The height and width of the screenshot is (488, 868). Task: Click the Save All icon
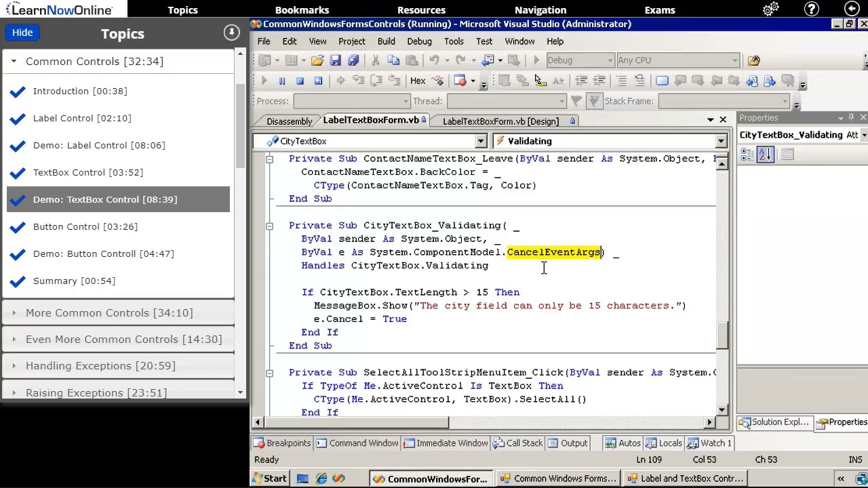click(x=353, y=60)
